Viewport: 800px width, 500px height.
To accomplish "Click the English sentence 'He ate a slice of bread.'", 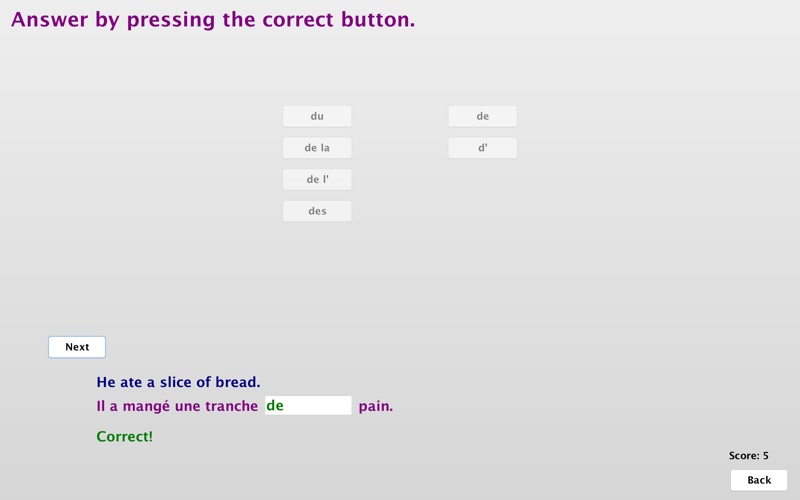I will point(178,382).
